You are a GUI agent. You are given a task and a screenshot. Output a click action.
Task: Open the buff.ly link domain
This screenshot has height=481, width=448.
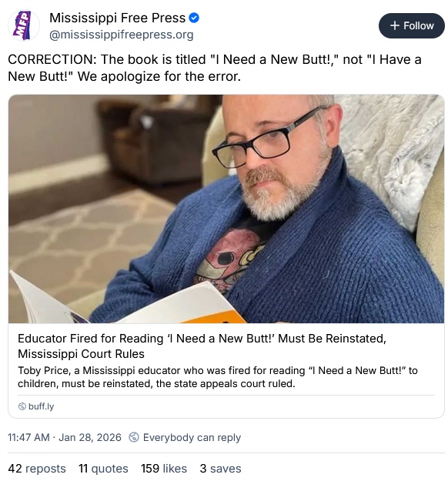pyautogui.click(x=41, y=406)
